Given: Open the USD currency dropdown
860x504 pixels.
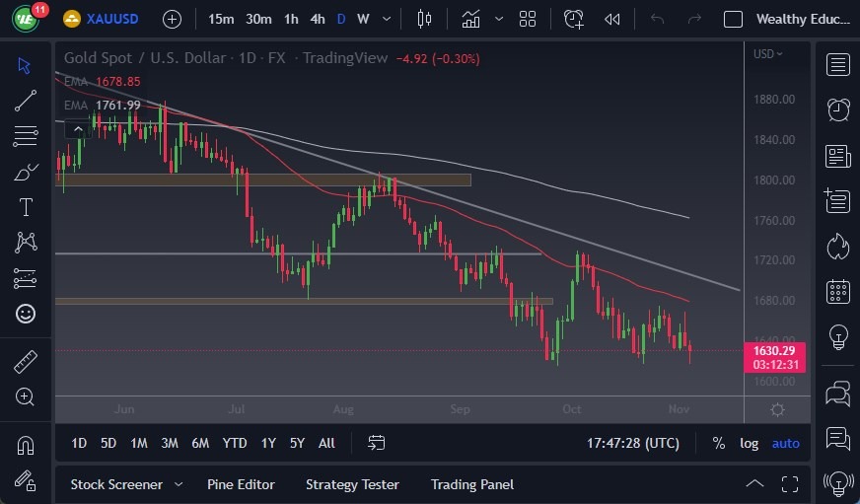Looking at the screenshot, I should click(768, 54).
